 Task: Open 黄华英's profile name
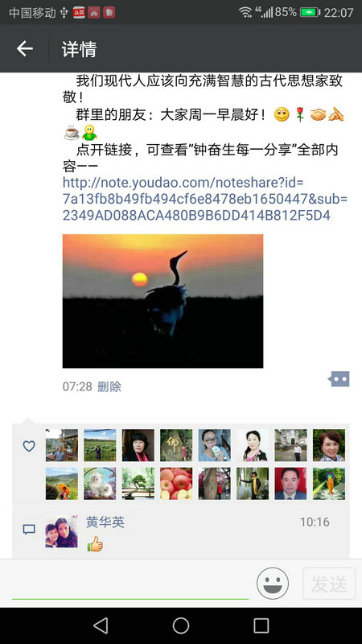point(105,522)
